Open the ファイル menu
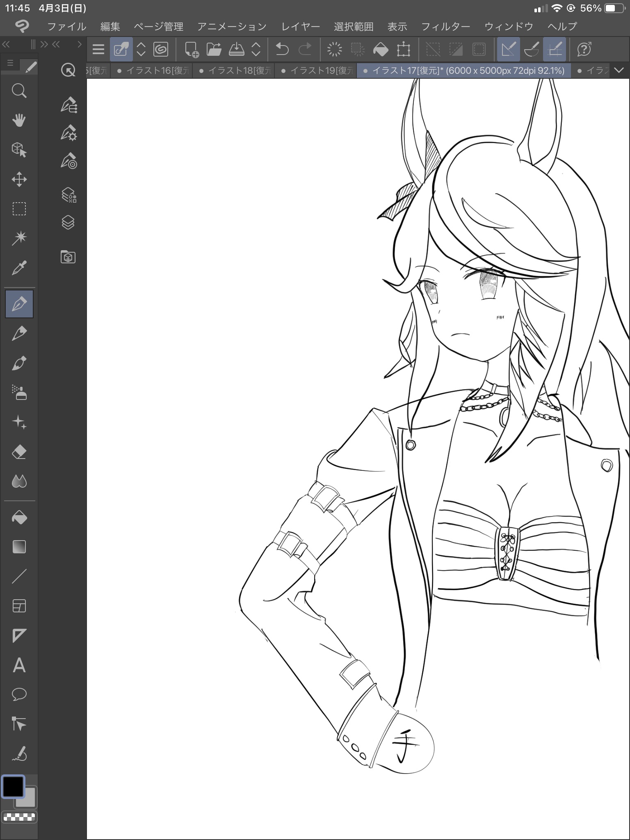This screenshot has width=630, height=840. [x=66, y=27]
